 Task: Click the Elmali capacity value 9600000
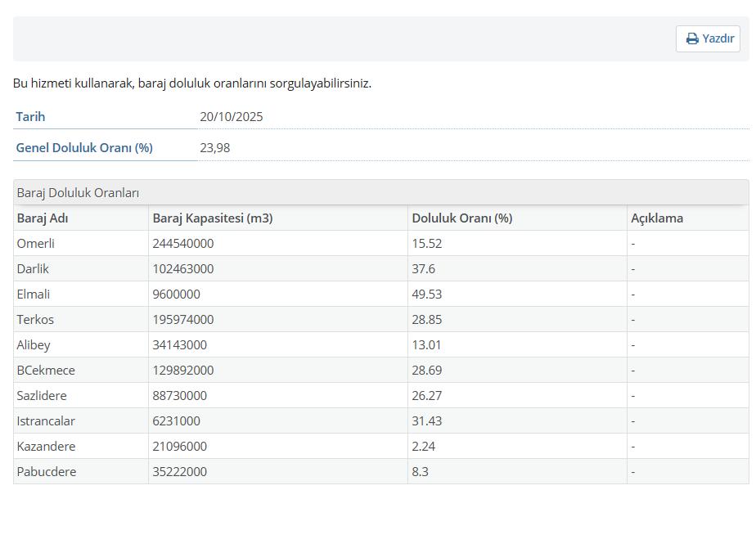(176, 294)
